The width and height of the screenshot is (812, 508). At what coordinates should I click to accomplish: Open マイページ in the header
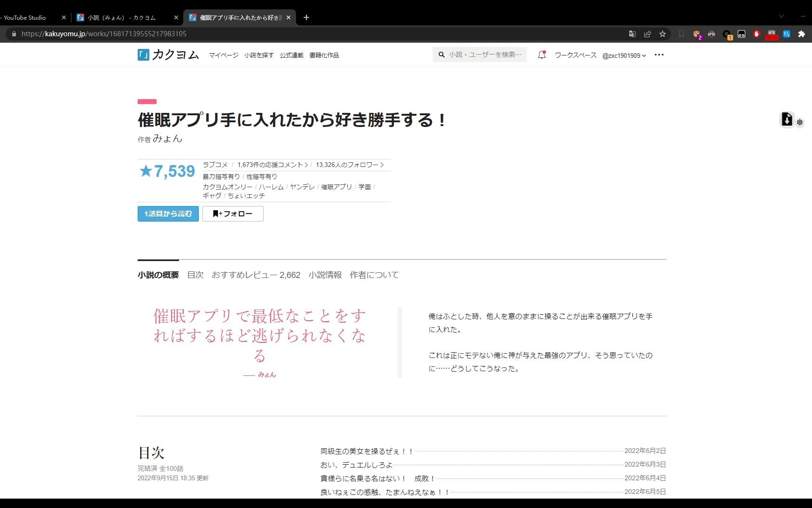point(224,55)
